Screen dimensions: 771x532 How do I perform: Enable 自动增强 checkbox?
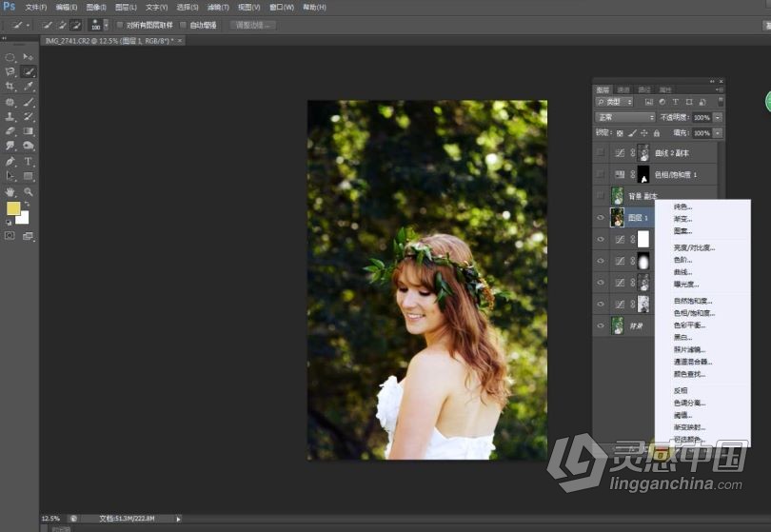click(x=183, y=25)
